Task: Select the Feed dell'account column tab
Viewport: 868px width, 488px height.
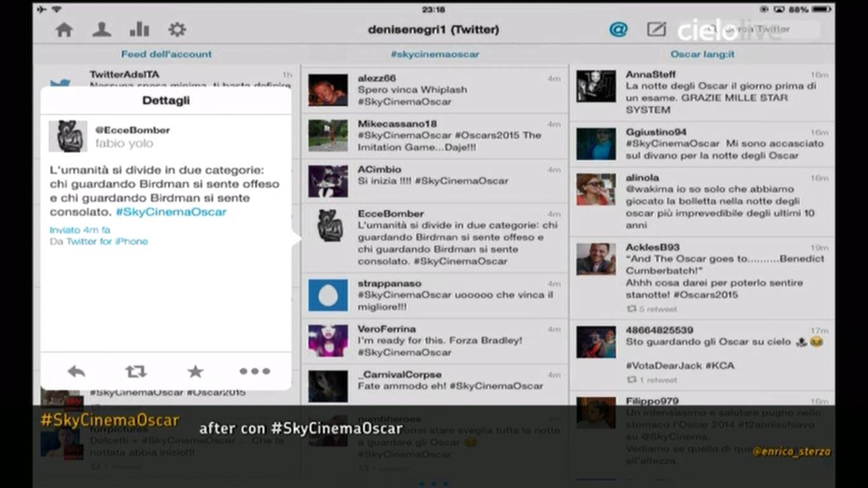Action: tap(166, 55)
